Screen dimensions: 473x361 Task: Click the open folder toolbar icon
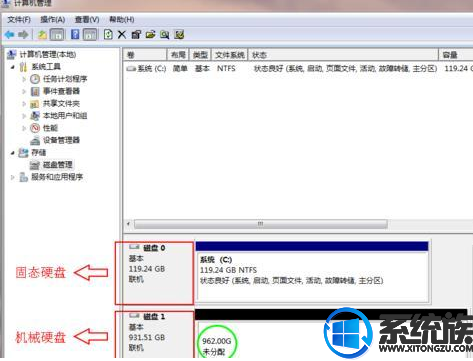tap(151, 34)
